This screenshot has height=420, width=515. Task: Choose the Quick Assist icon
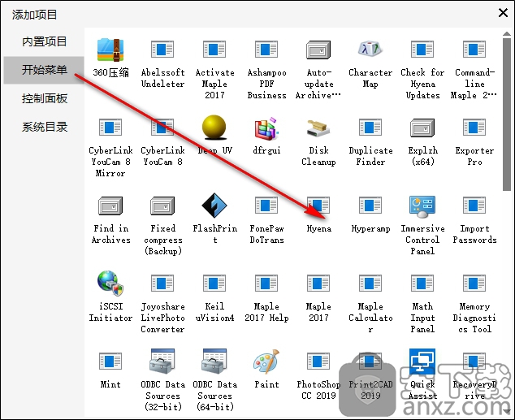coord(422,362)
